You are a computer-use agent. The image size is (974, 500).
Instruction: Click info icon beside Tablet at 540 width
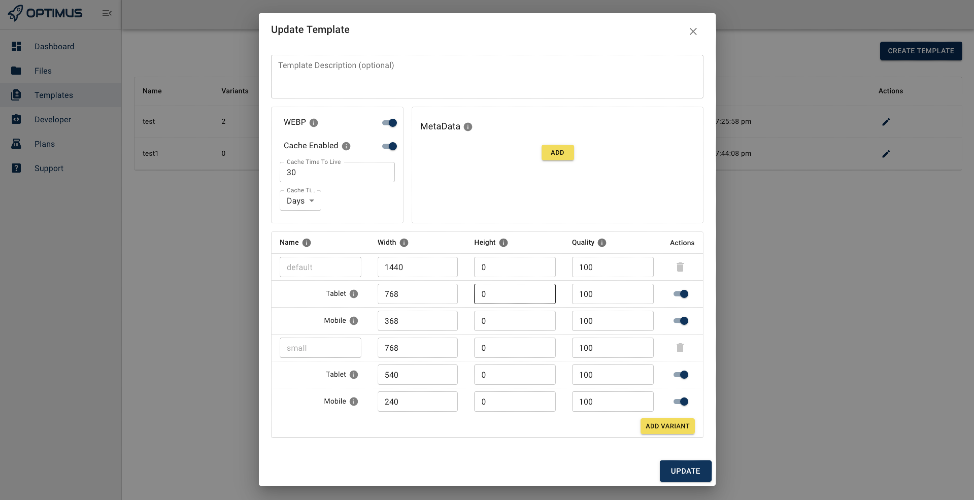pos(353,375)
